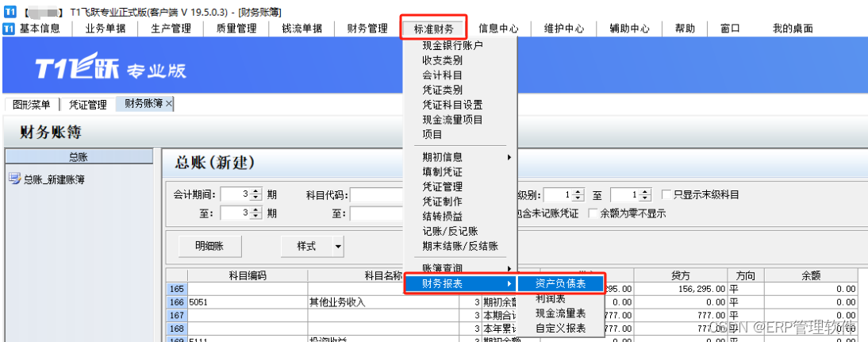Select 现金流量表 in submenu
The width and height of the screenshot is (868, 342).
(560, 313)
